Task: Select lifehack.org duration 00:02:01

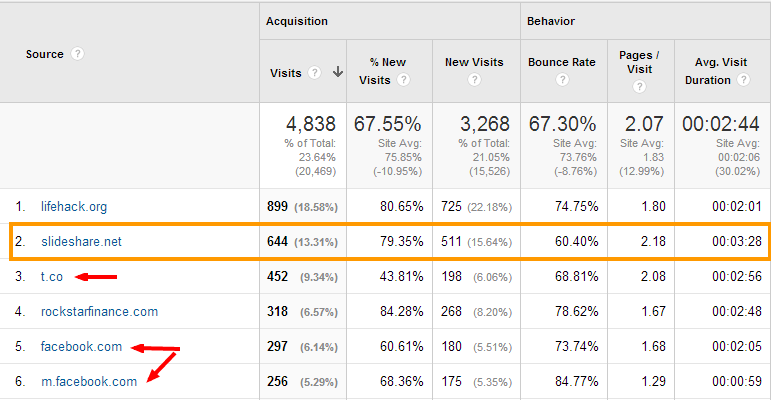Action: point(737,206)
